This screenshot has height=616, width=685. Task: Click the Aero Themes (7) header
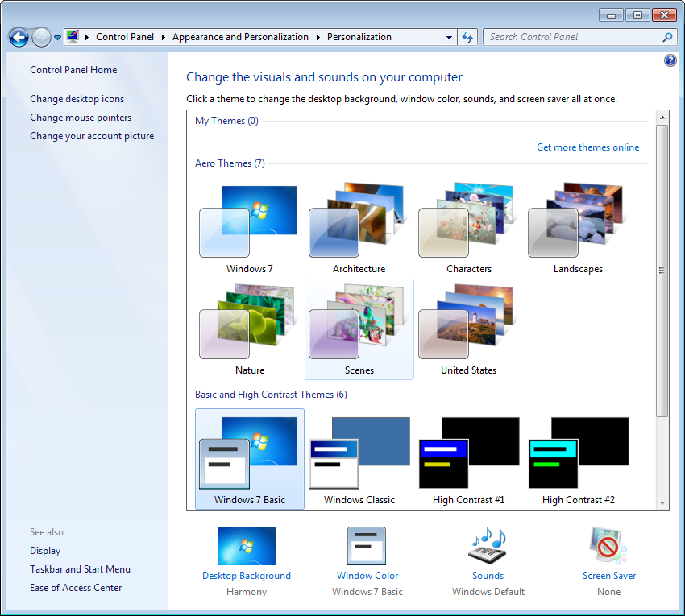230,163
